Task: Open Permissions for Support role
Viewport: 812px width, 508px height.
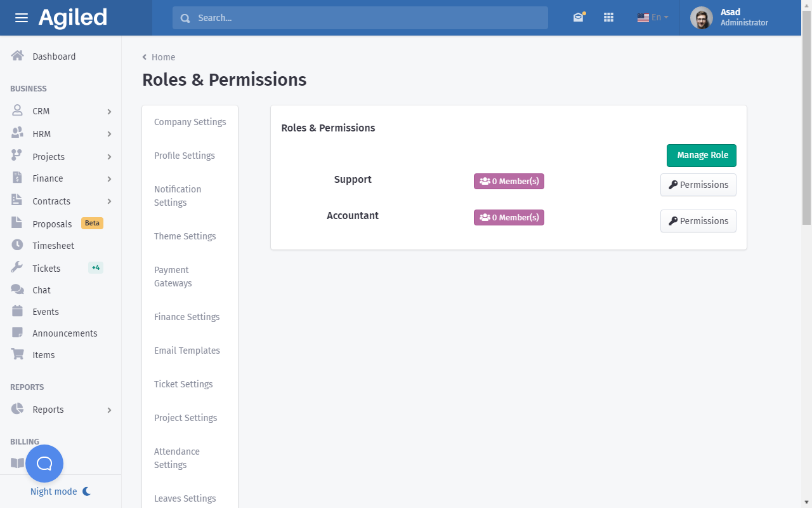Action: [x=698, y=185]
